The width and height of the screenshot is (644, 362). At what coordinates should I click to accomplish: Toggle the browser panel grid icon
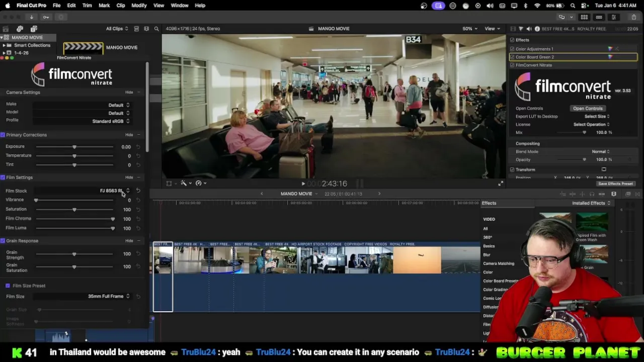(x=584, y=17)
